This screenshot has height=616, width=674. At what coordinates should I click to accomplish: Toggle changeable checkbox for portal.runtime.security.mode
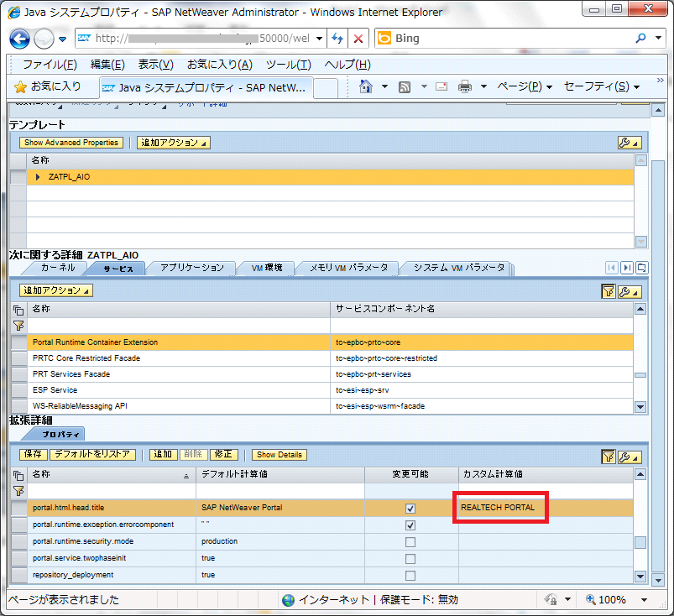pyautogui.click(x=410, y=542)
